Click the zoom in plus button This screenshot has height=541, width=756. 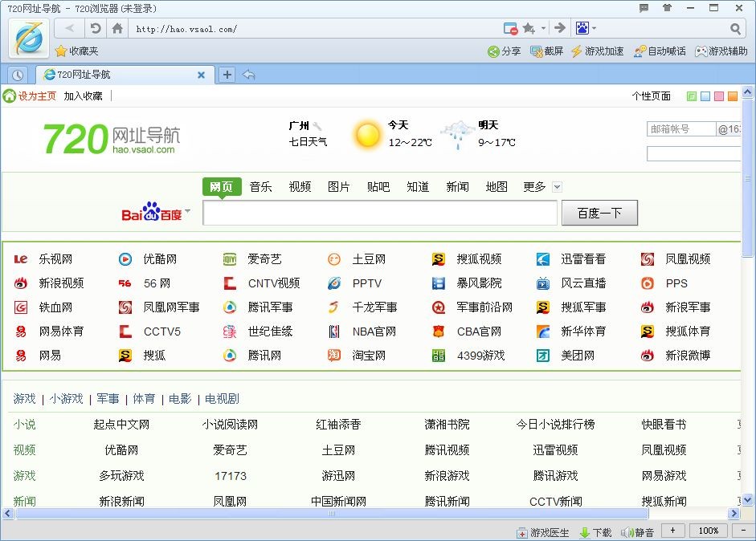pos(672,531)
